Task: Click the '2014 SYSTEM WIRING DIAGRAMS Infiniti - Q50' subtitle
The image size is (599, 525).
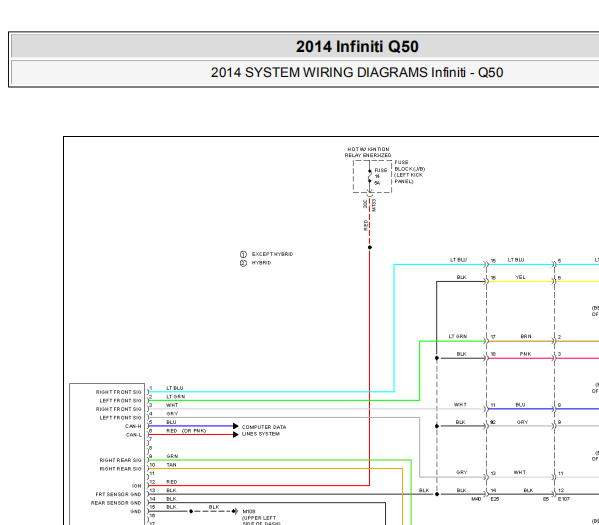Action: pos(357,72)
